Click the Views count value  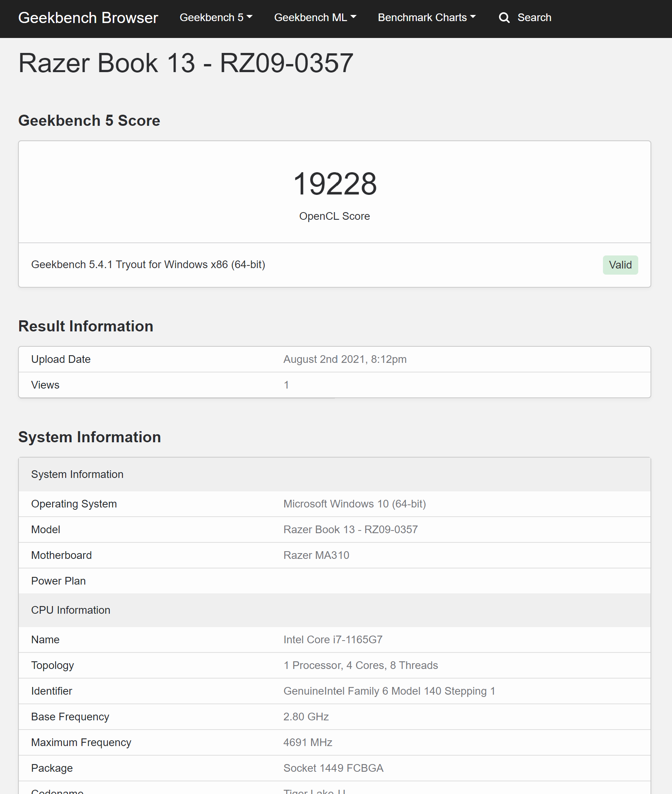pos(286,385)
